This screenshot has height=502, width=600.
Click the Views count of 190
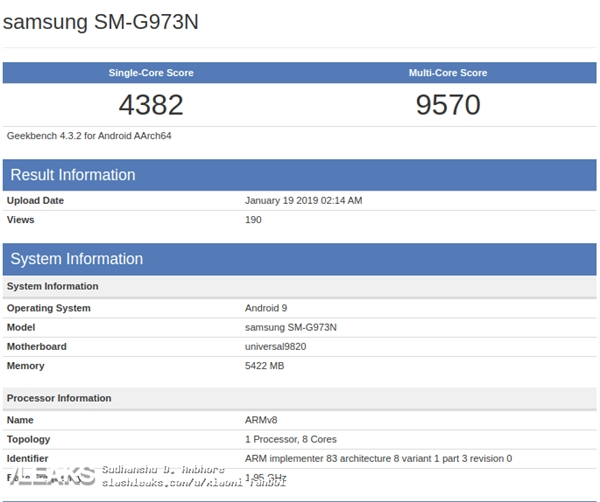click(253, 219)
